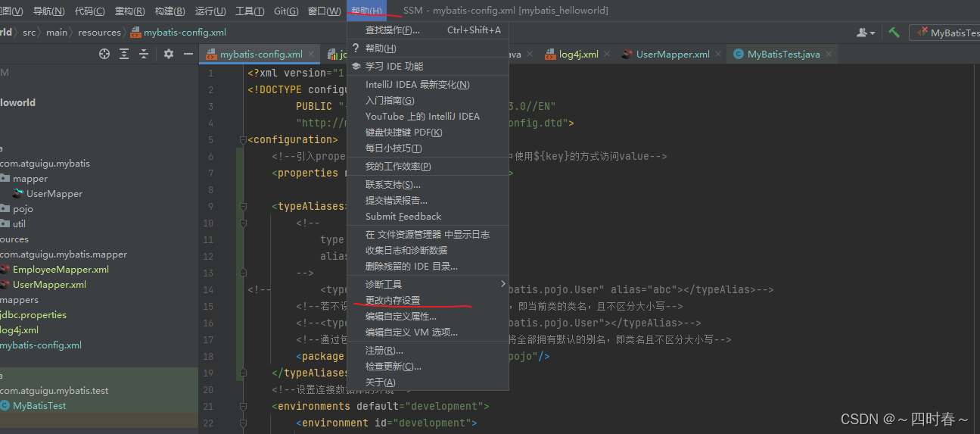
Task: Switch to the MyBatisTest.java tab
Action: (x=783, y=55)
